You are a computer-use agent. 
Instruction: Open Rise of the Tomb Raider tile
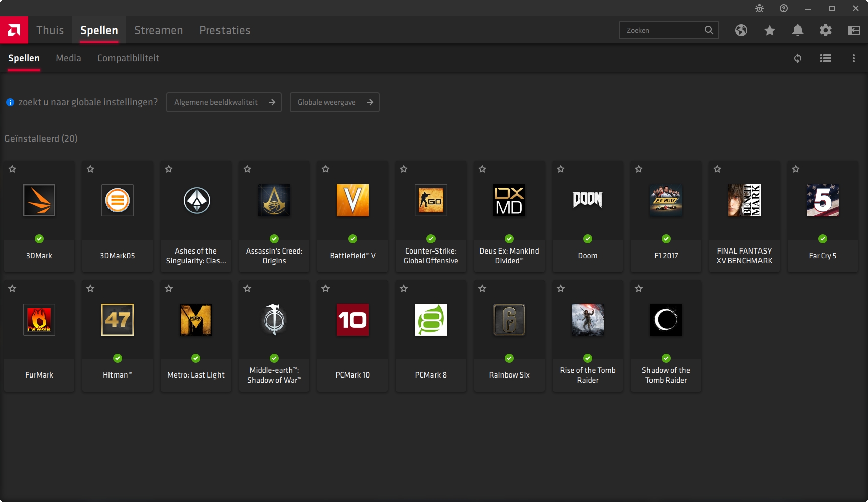pos(588,336)
